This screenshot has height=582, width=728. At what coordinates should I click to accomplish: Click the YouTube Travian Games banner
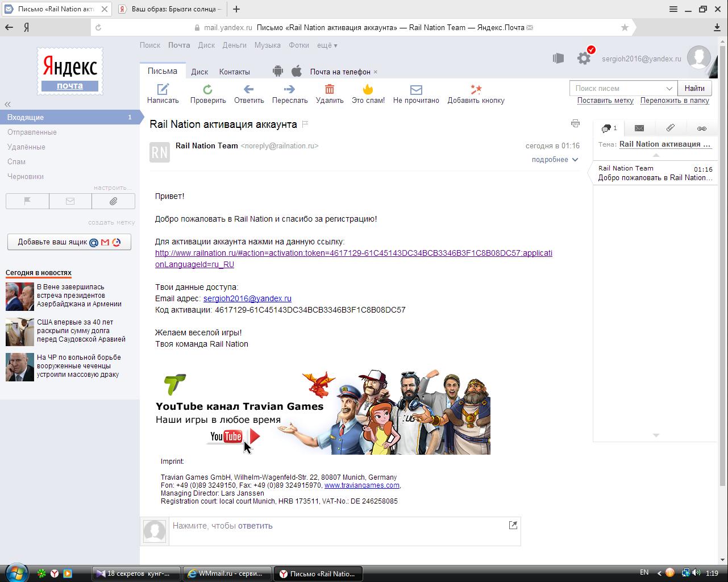coord(323,411)
